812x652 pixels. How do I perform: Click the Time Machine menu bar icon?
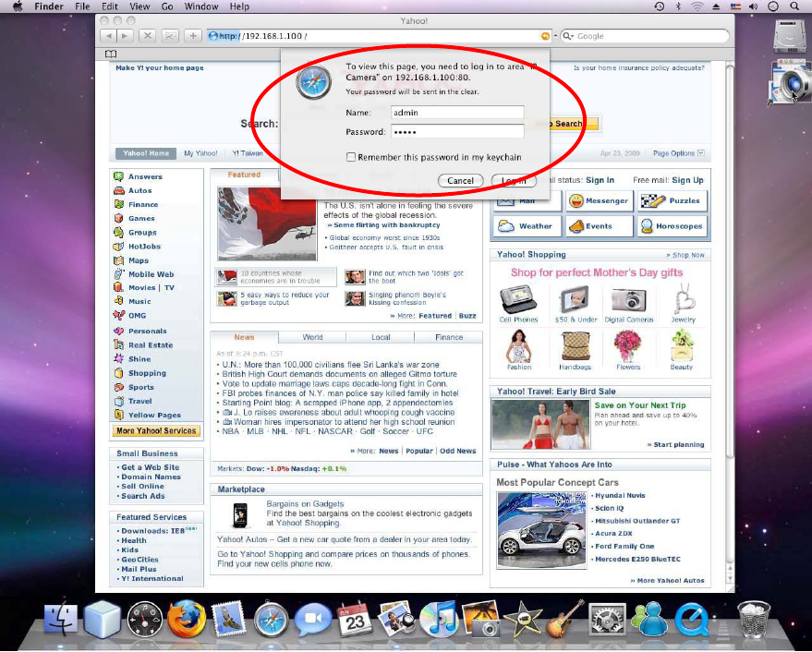tap(660, 6)
